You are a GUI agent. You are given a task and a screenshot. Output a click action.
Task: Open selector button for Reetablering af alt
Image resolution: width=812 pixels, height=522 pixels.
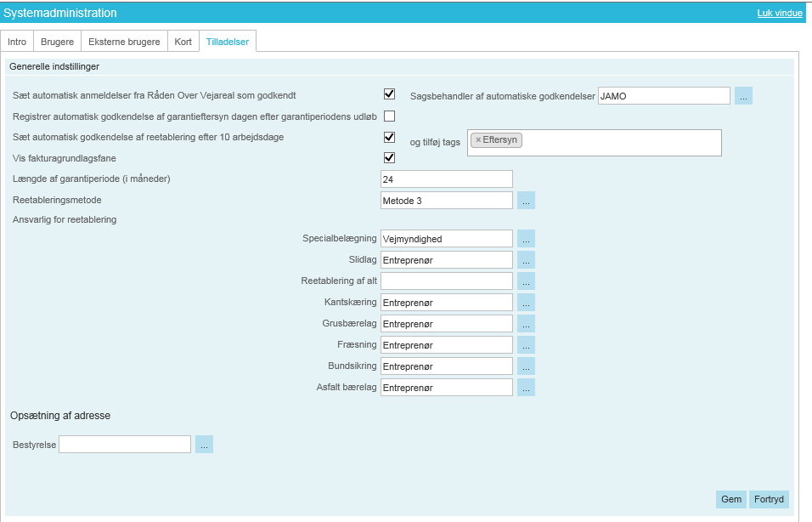(x=526, y=281)
